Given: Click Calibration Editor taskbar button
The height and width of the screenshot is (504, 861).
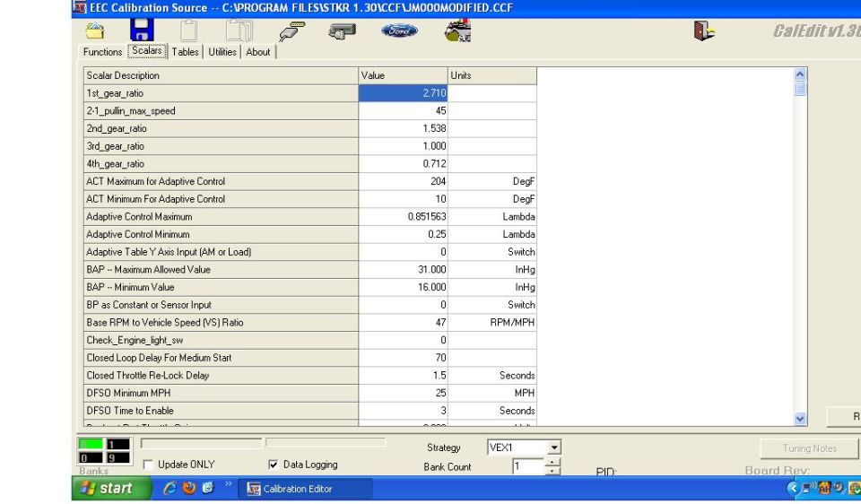Looking at the screenshot, I should [x=305, y=489].
